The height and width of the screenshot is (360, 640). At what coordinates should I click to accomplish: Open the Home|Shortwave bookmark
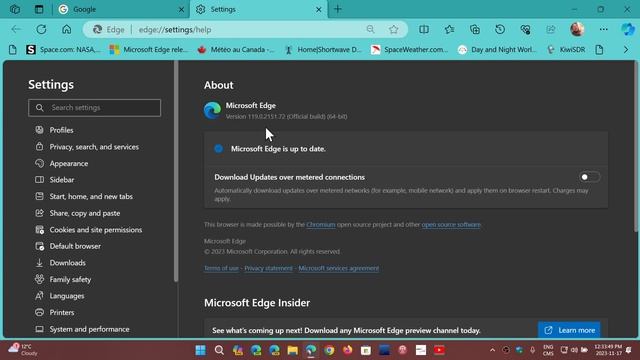coord(323,49)
